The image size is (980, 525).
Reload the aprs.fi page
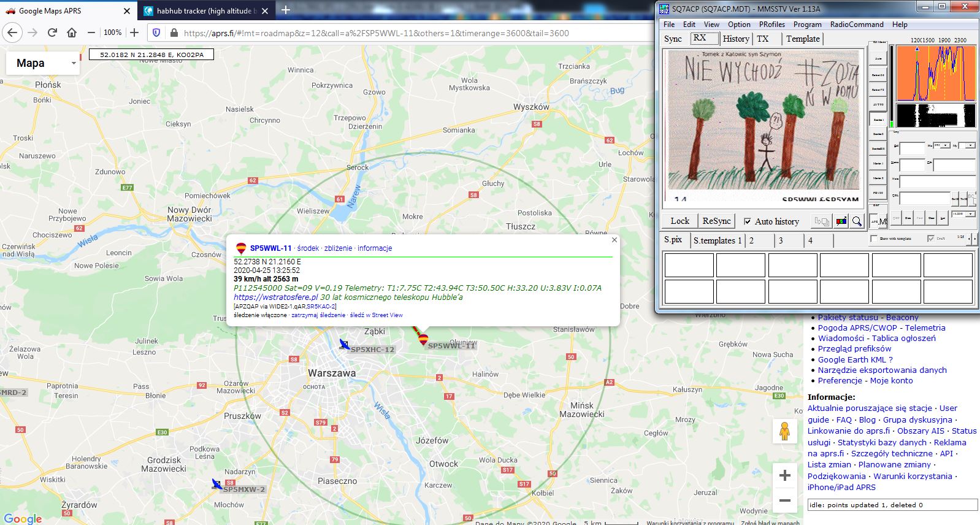52,33
